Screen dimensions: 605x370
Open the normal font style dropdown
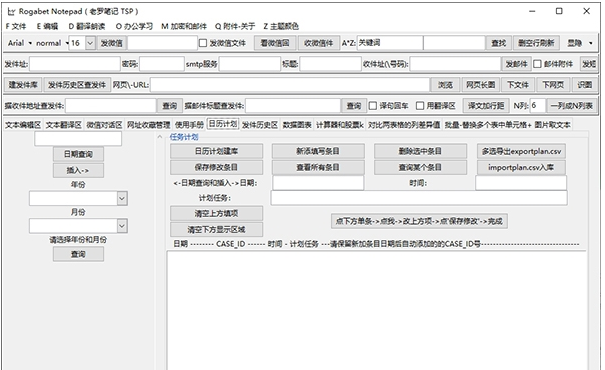click(52, 43)
